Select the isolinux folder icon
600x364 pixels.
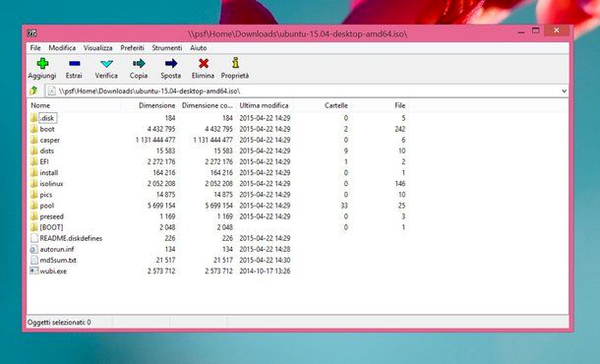pyautogui.click(x=34, y=183)
